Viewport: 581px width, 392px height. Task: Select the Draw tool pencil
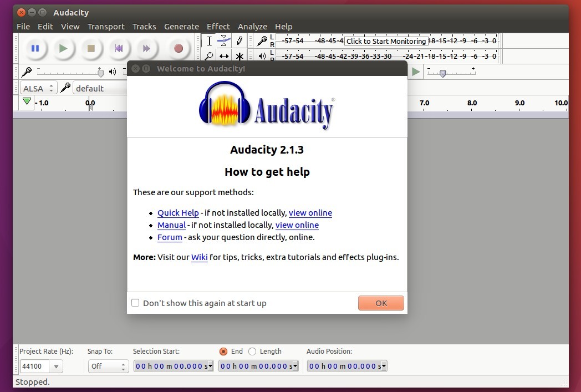tap(238, 40)
